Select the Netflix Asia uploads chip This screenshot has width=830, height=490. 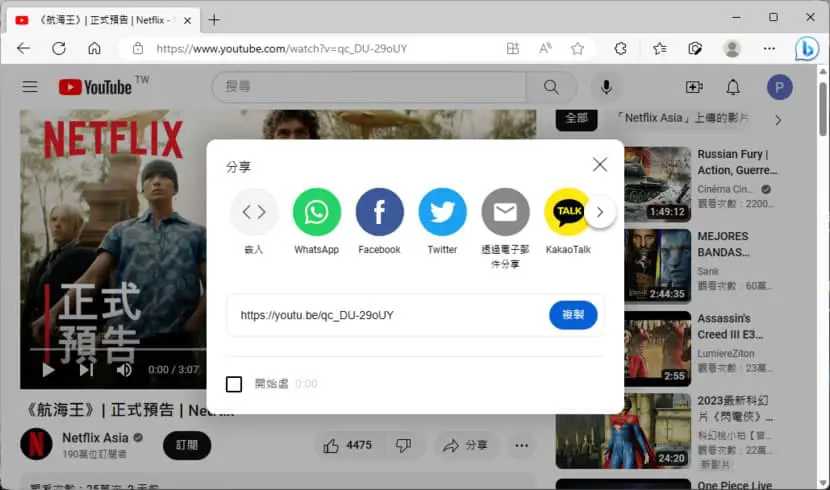(x=682, y=118)
